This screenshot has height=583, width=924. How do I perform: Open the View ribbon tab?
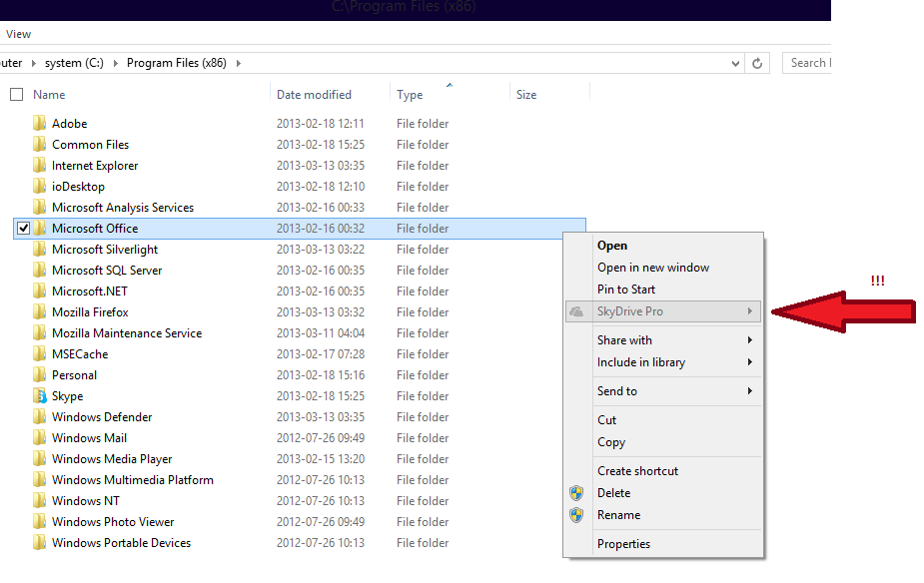click(x=18, y=34)
